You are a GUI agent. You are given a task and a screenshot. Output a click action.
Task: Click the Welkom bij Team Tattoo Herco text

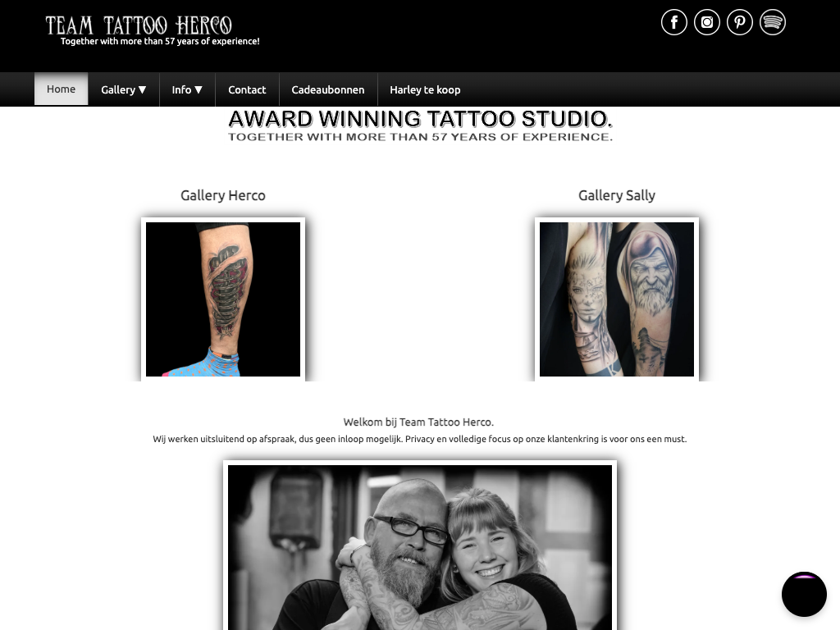tap(418, 422)
